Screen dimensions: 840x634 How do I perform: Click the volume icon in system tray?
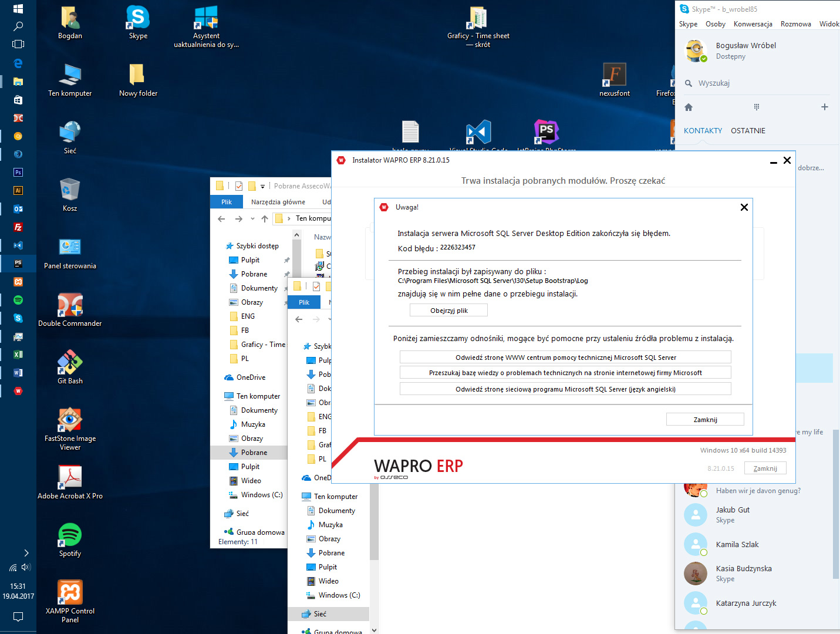(x=26, y=567)
